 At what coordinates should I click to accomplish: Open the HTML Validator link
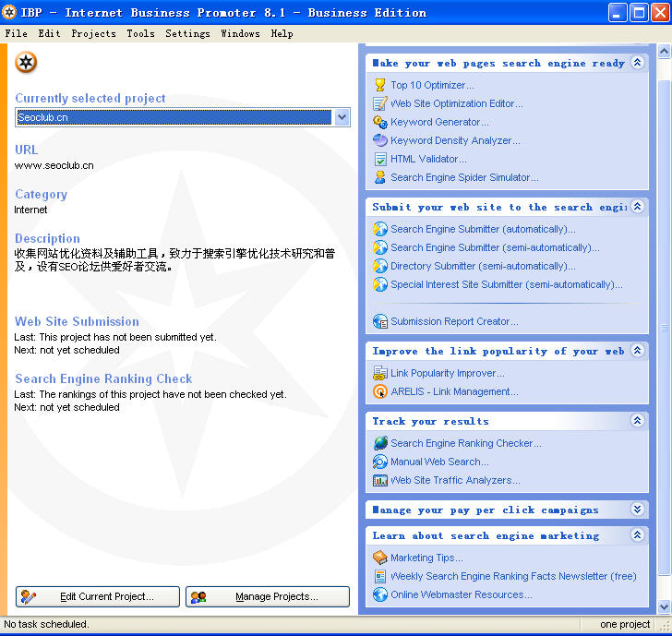click(x=428, y=159)
